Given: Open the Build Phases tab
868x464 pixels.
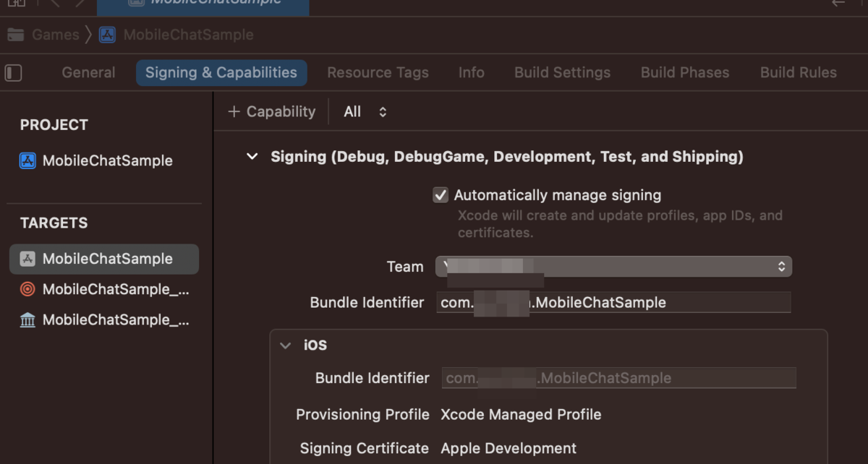Looking at the screenshot, I should [685, 73].
